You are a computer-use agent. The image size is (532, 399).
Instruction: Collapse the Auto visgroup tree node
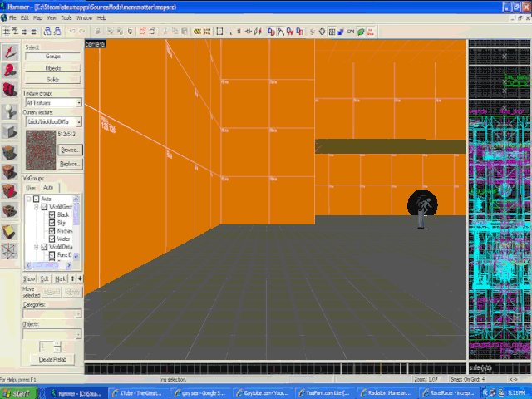point(30,199)
